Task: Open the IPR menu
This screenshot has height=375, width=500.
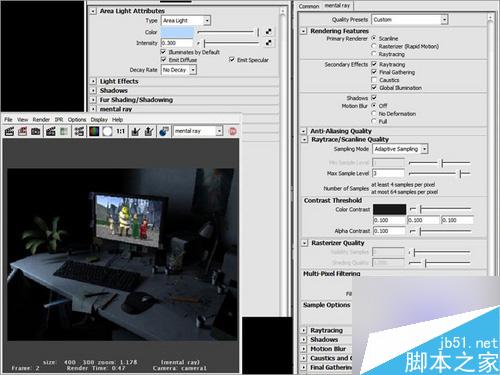Action: click(x=59, y=119)
